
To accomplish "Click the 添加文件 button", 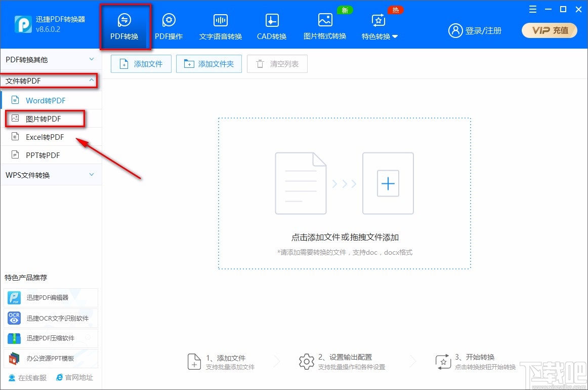I will [141, 64].
